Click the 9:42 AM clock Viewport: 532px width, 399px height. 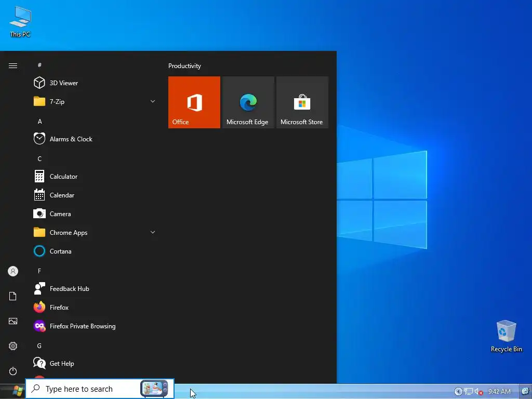point(499,392)
